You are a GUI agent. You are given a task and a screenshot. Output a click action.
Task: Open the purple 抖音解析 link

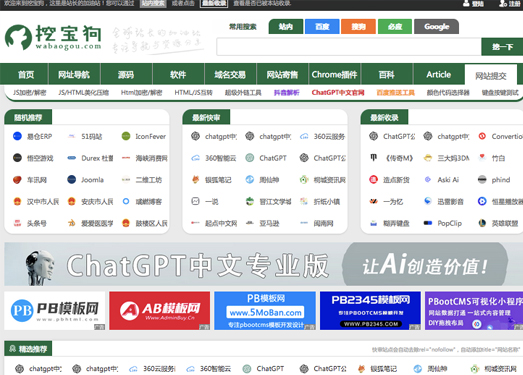point(287,92)
